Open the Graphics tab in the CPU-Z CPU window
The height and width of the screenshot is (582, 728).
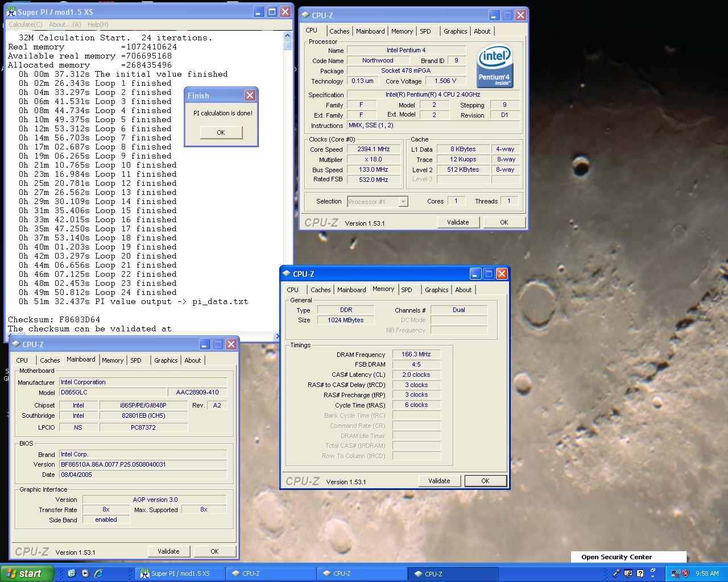coord(456,31)
